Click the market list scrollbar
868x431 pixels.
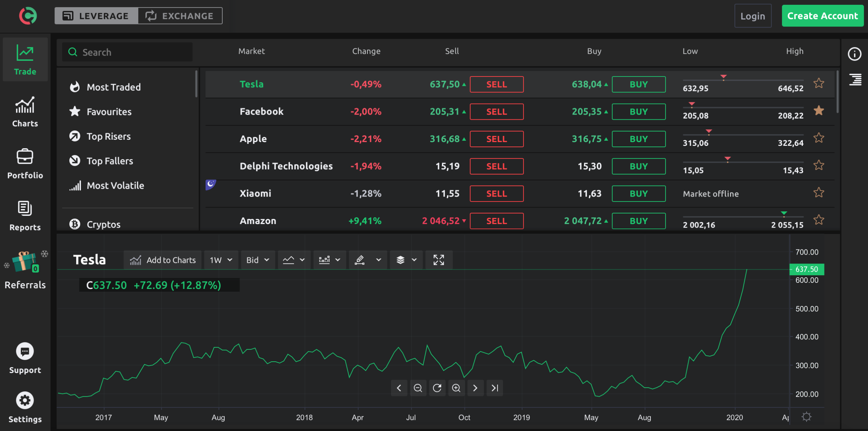click(837, 92)
